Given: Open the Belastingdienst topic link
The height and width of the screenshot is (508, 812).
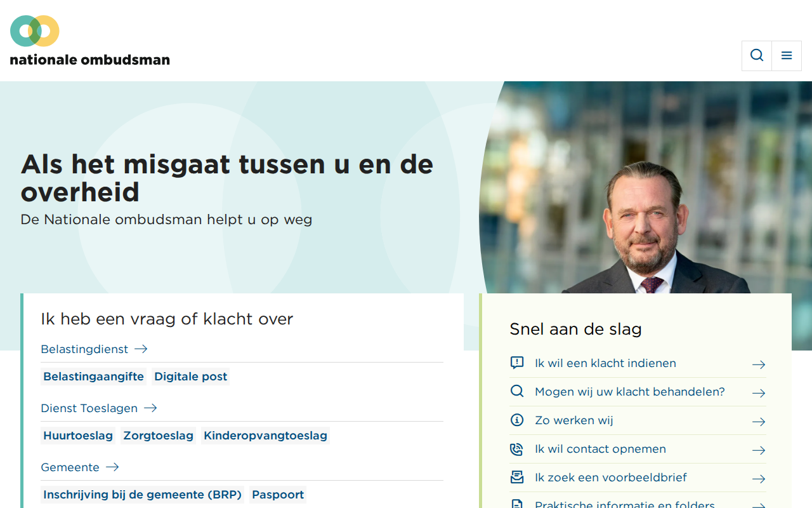Looking at the screenshot, I should click(84, 349).
